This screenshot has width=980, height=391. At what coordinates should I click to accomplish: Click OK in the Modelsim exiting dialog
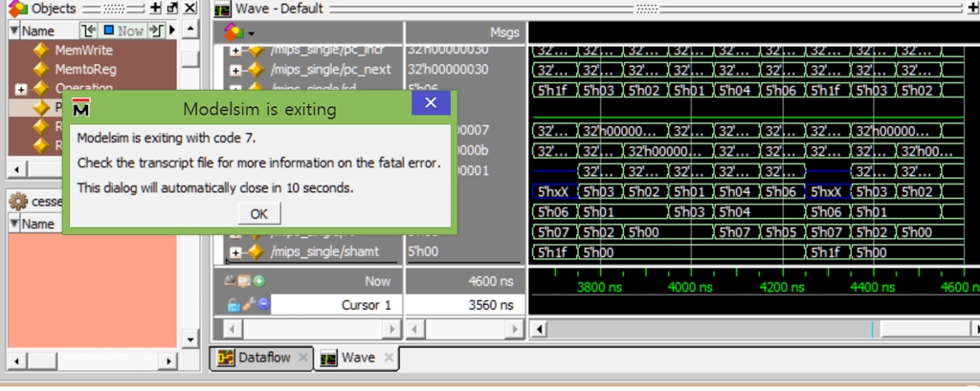[258, 213]
